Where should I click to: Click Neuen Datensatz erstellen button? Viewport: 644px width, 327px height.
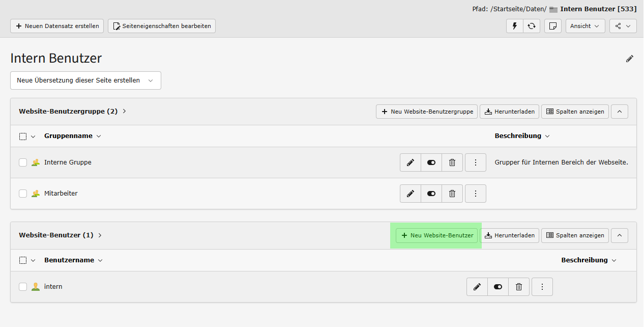coord(57,26)
